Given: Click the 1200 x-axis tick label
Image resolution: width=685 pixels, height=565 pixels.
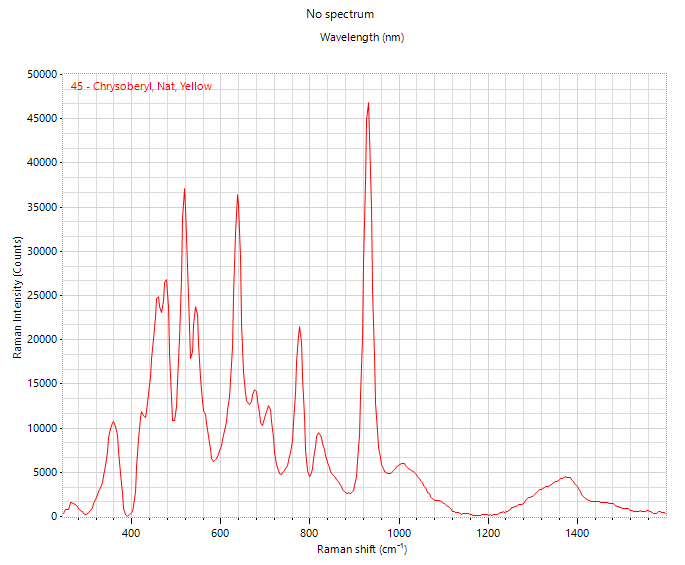Looking at the screenshot, I should (x=488, y=533).
